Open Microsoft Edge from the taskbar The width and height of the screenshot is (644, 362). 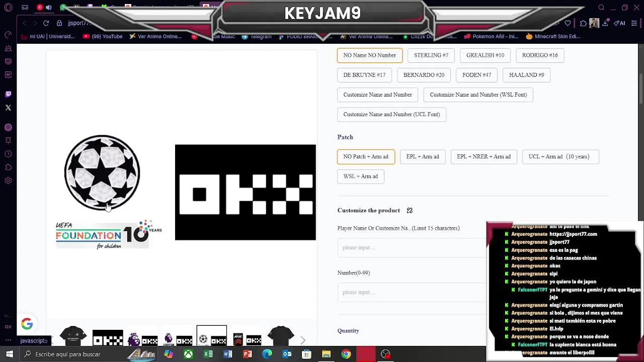tap(267, 354)
